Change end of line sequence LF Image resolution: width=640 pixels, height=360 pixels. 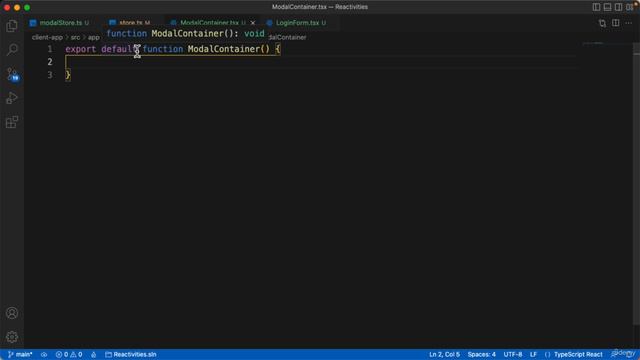point(533,354)
